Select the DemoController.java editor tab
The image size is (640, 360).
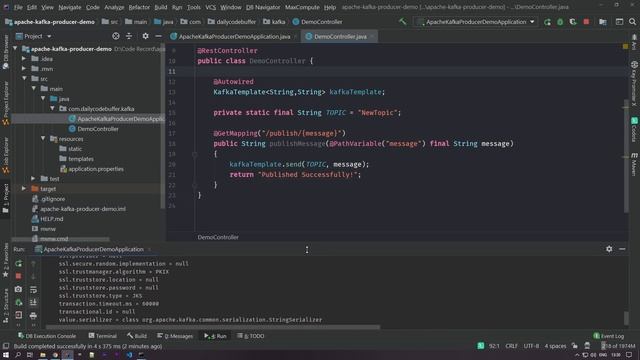[340, 36]
